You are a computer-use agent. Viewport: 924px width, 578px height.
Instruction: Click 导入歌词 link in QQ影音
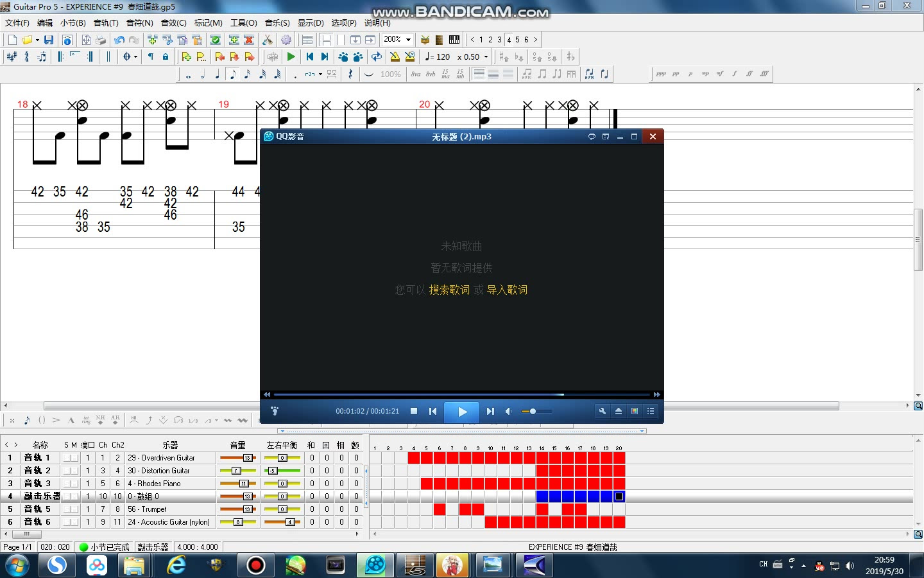tap(507, 290)
